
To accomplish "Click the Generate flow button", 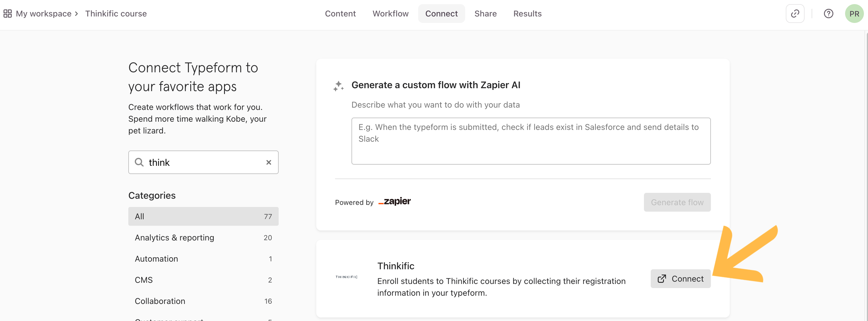I will click(x=677, y=202).
